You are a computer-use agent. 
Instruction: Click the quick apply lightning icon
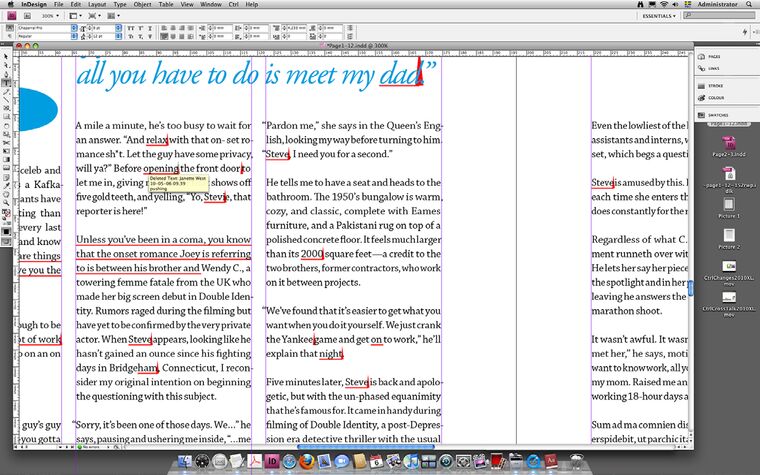[x=744, y=32]
